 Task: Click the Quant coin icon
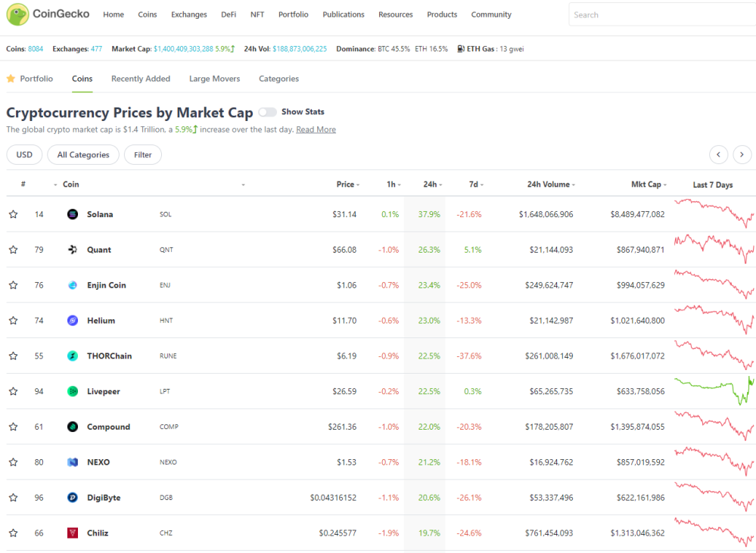(73, 250)
